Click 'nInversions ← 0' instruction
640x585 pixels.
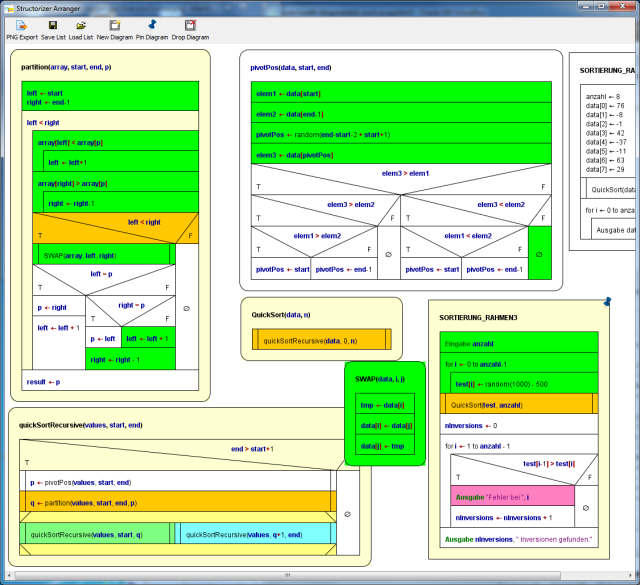(519, 424)
